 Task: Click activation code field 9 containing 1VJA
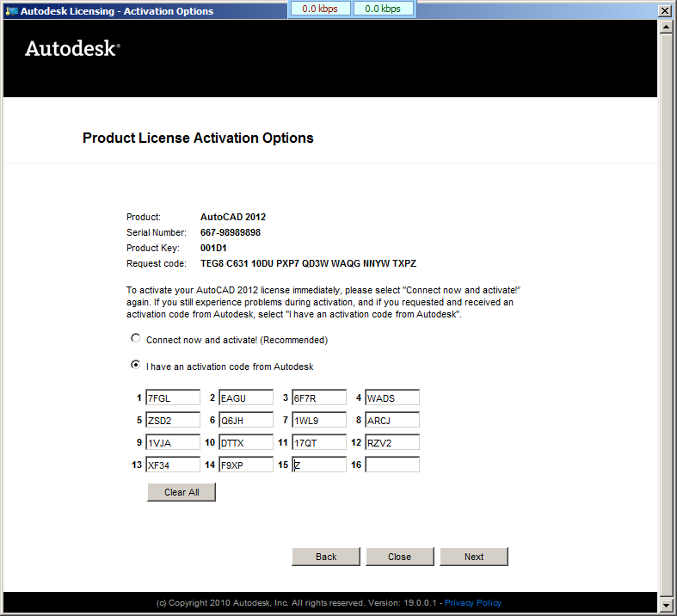173,442
